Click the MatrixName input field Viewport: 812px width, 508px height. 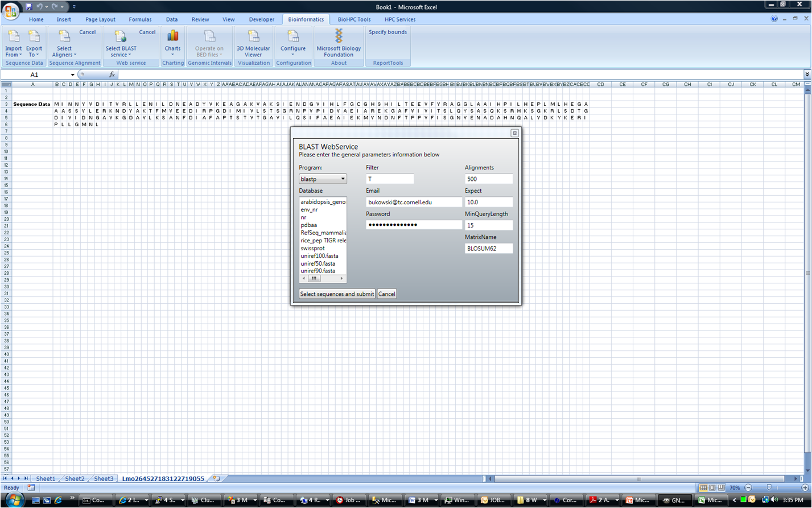(x=489, y=249)
